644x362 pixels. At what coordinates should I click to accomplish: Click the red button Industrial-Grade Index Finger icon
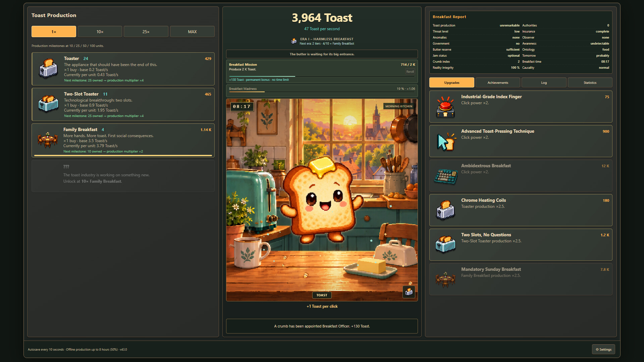tap(445, 107)
